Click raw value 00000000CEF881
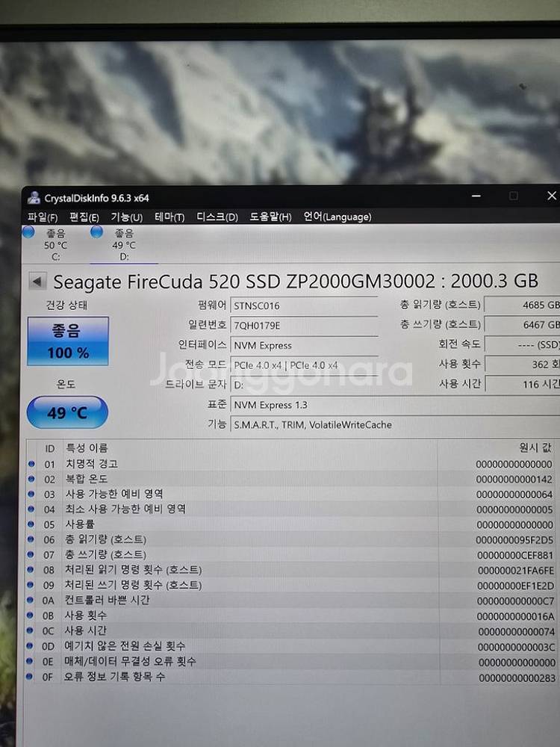The height and width of the screenshot is (747, 560). (515, 556)
